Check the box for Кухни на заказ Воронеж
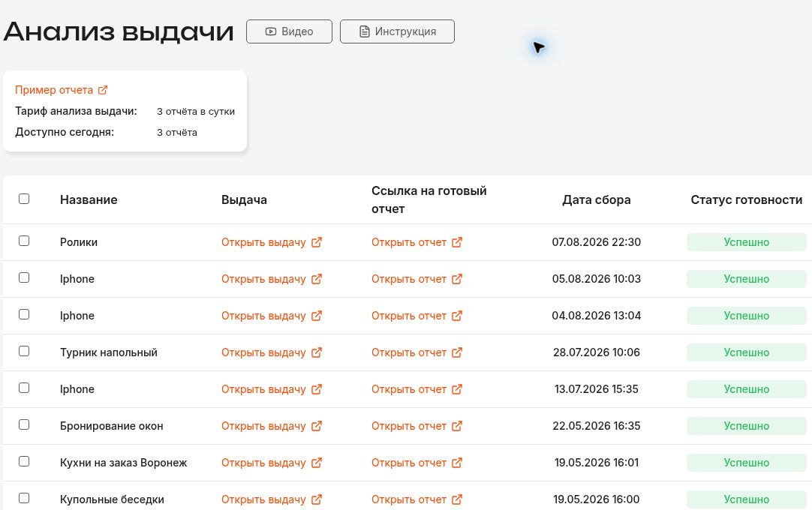Viewport: 812px width, 510px height. point(24,461)
